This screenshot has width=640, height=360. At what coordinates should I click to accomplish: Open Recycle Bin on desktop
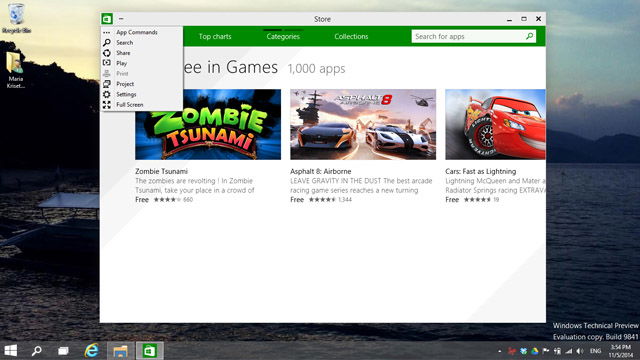(16, 18)
